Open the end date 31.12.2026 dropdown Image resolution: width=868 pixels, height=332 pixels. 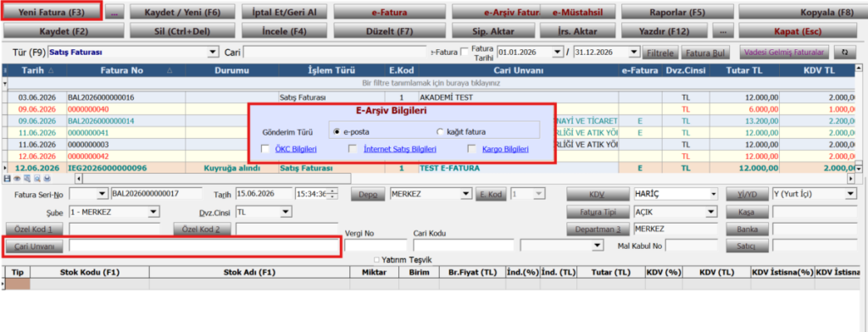point(634,53)
